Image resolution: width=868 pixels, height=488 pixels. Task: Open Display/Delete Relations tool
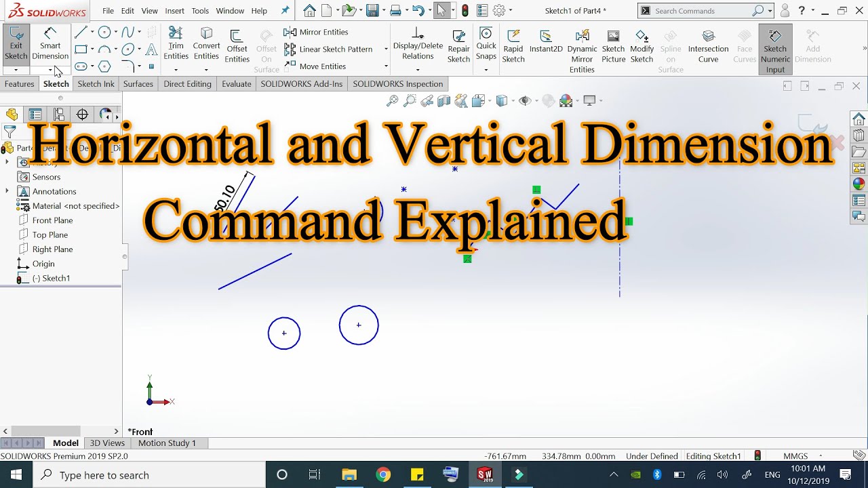(x=418, y=45)
